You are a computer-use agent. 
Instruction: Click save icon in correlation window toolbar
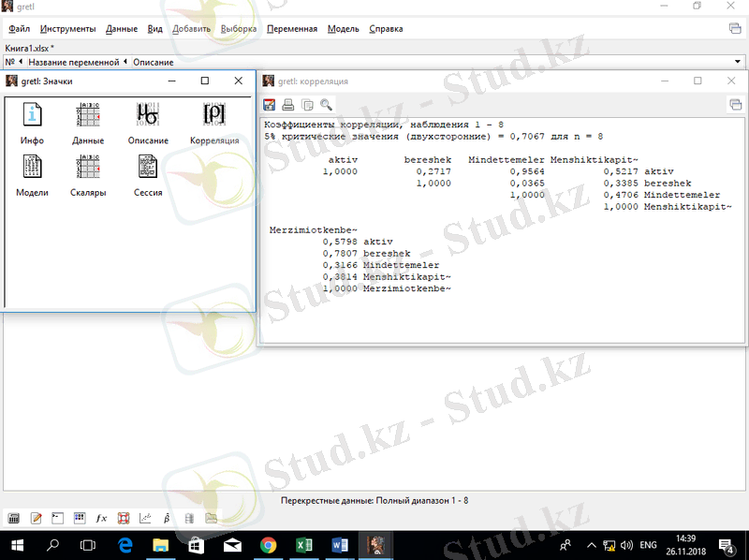pyautogui.click(x=270, y=105)
